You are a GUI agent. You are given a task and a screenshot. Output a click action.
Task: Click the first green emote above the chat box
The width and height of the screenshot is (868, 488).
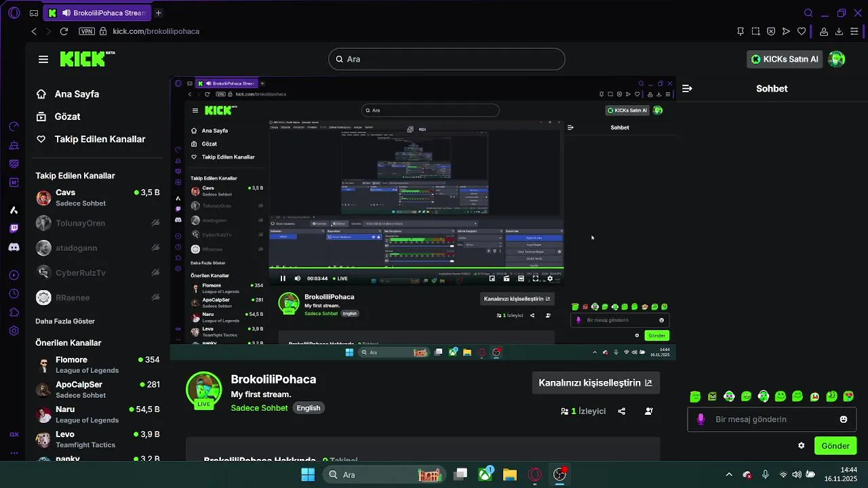coord(695,396)
